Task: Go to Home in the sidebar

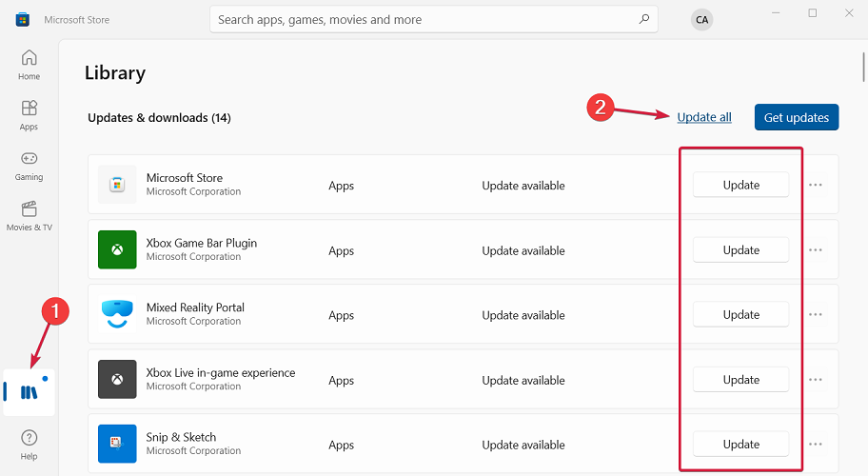Action: [x=29, y=64]
